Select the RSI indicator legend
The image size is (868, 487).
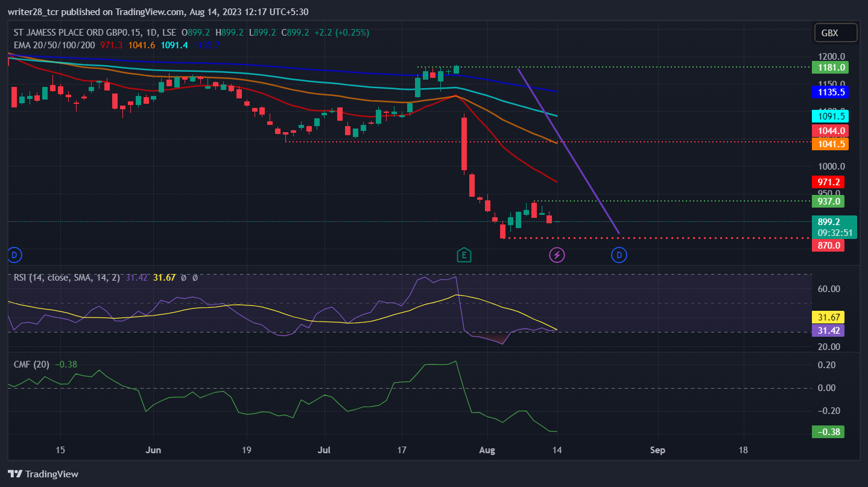pos(66,278)
